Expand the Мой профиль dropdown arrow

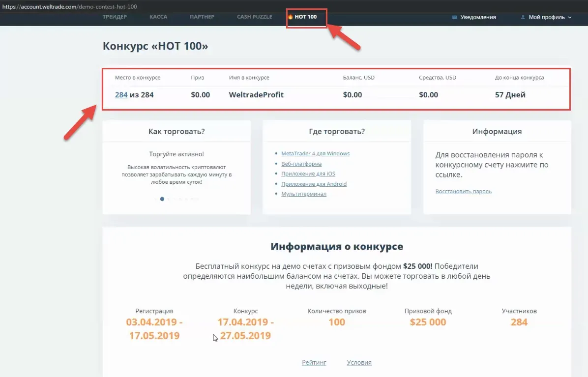click(x=570, y=18)
